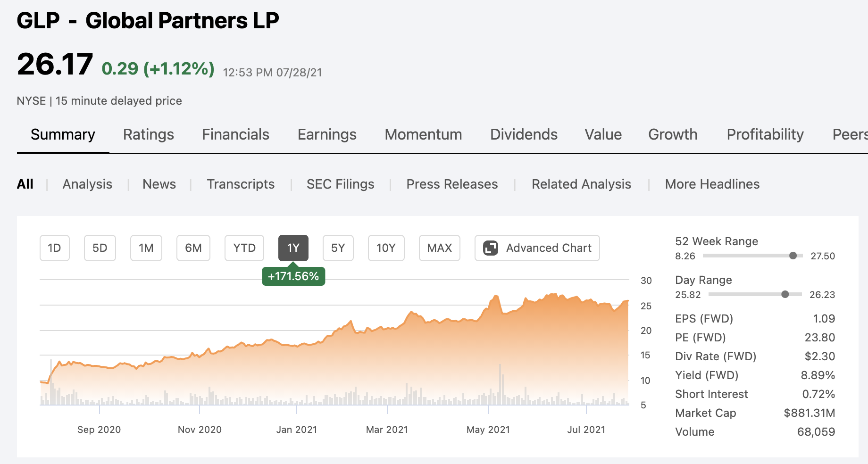Show the MAX price history
Image resolution: width=868 pixels, height=464 pixels.
click(439, 248)
